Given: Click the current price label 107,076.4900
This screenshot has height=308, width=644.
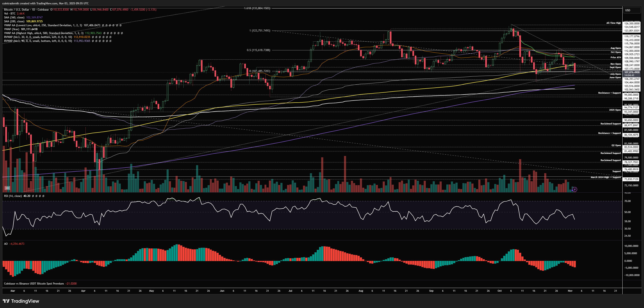Looking at the screenshot, I should pos(632,72).
